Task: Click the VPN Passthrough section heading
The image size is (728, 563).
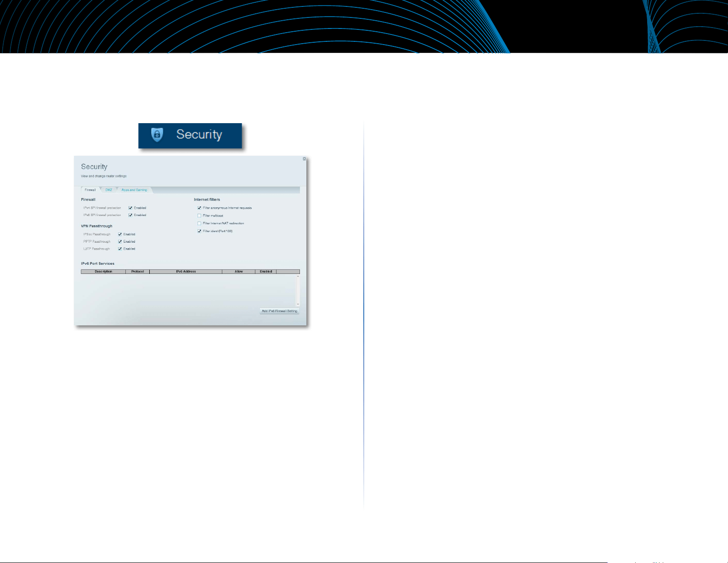Action: 97,226
